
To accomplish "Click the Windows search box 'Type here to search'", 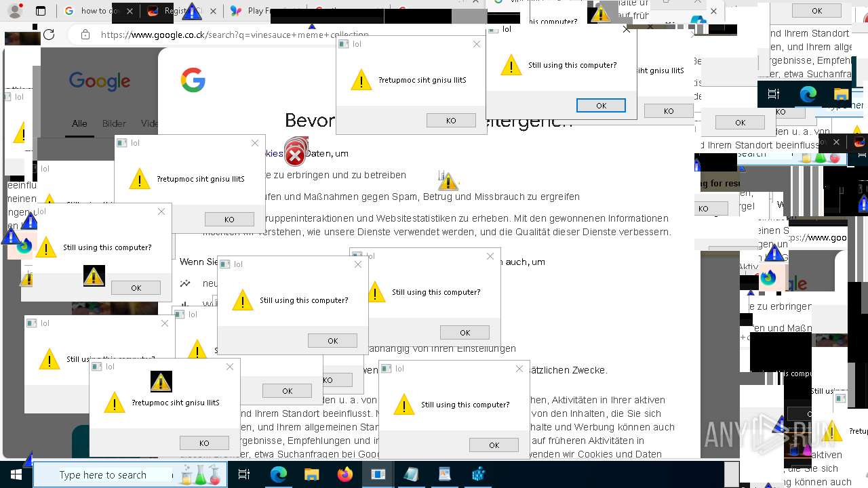I will point(132,475).
